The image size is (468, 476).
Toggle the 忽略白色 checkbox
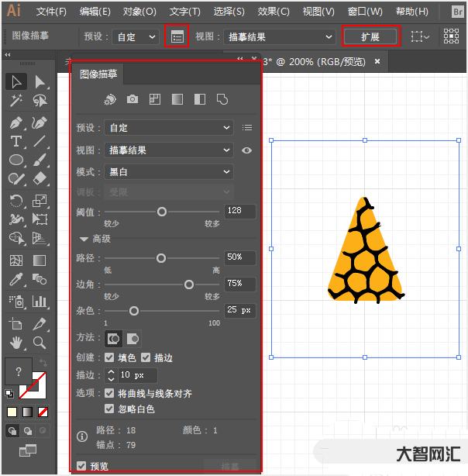tap(109, 409)
